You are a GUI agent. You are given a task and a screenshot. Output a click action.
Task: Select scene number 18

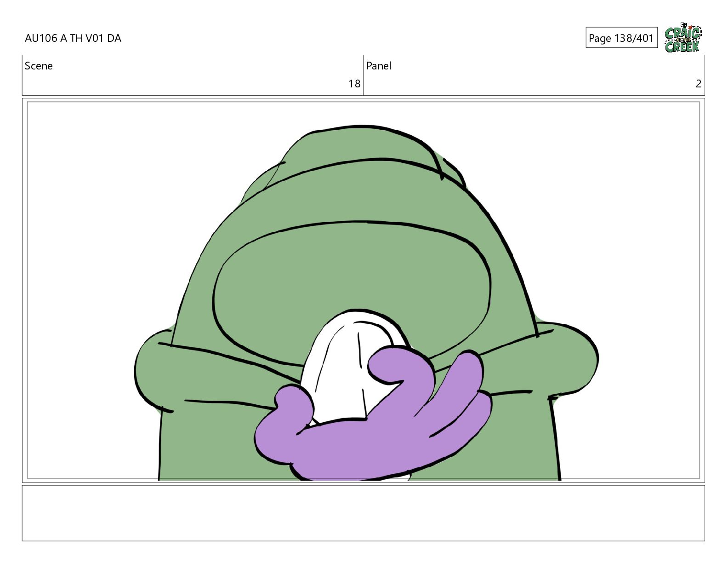pyautogui.click(x=354, y=84)
